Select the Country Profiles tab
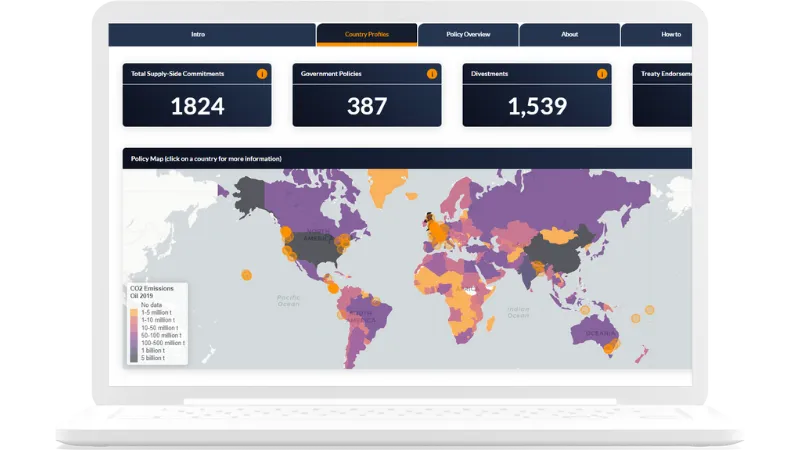 pyautogui.click(x=367, y=35)
